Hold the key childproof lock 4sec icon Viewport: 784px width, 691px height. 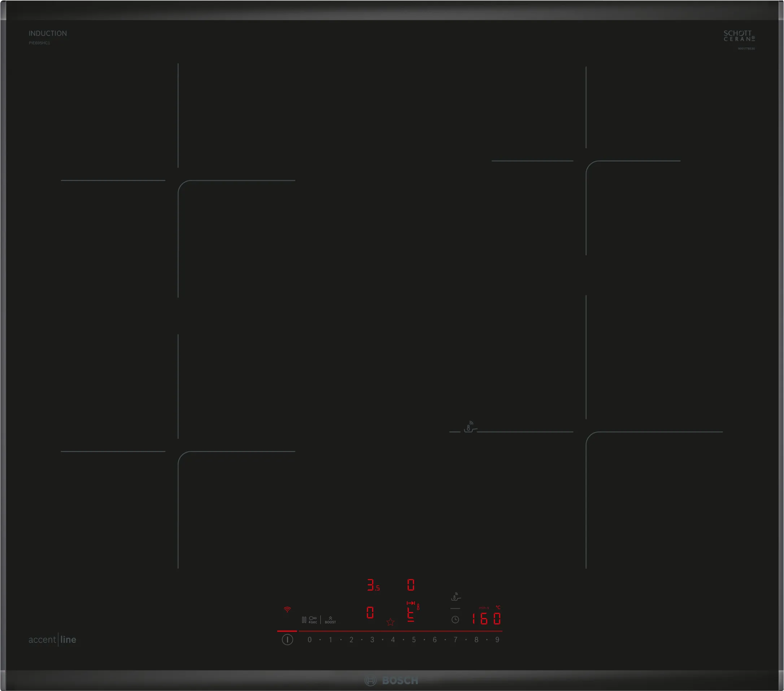click(313, 619)
